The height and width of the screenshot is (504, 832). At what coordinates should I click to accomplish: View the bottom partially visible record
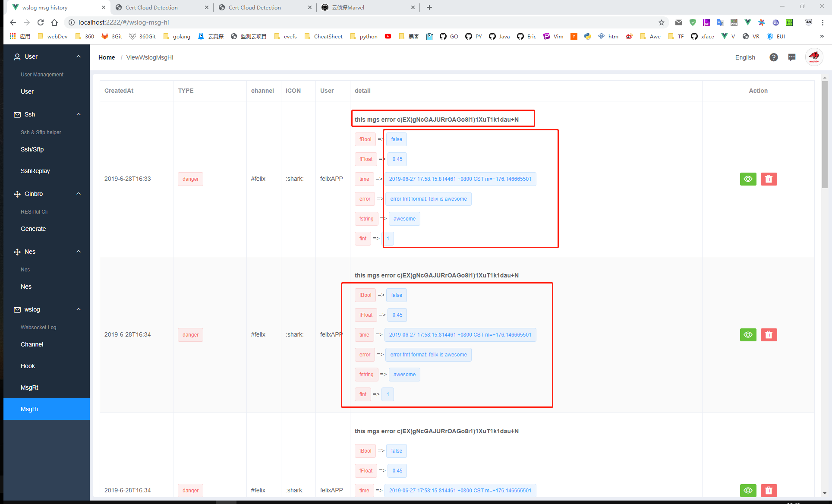pyautogui.click(x=748, y=490)
